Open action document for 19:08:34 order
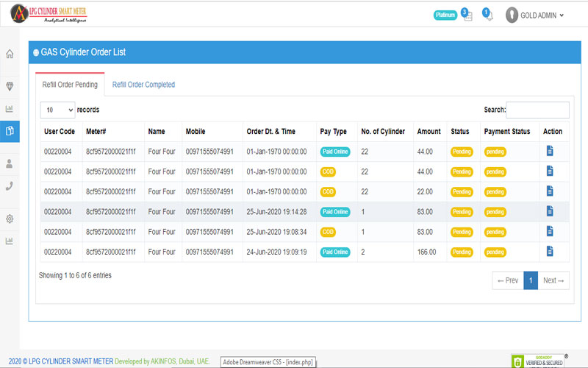Image resolution: width=588 pixels, height=368 pixels. tap(550, 231)
